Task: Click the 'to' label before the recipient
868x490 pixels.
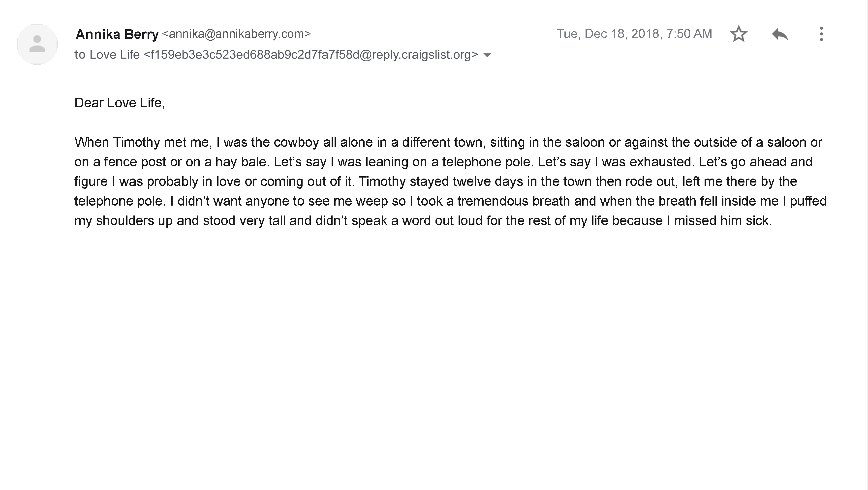Action: tap(80, 55)
